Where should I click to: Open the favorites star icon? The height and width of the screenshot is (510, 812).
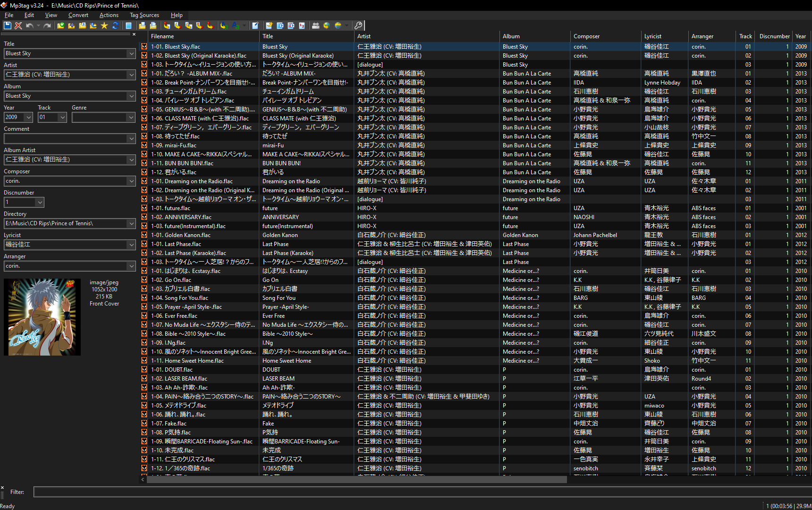click(104, 25)
